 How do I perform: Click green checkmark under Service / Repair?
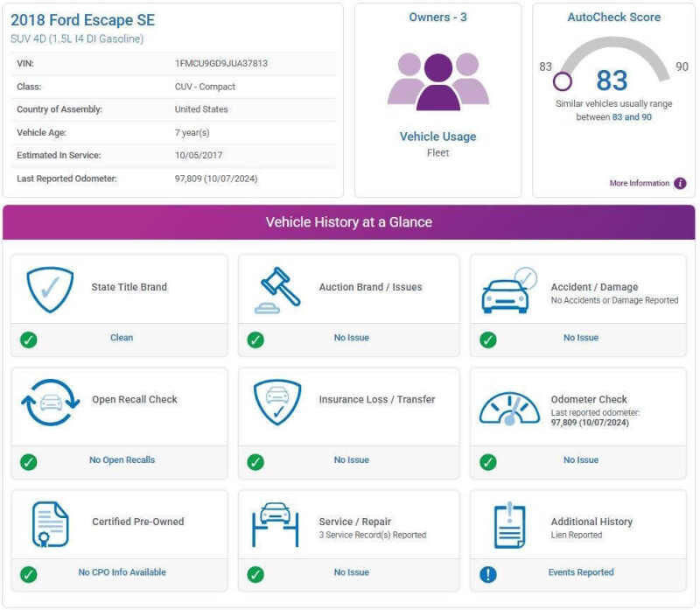(255, 574)
